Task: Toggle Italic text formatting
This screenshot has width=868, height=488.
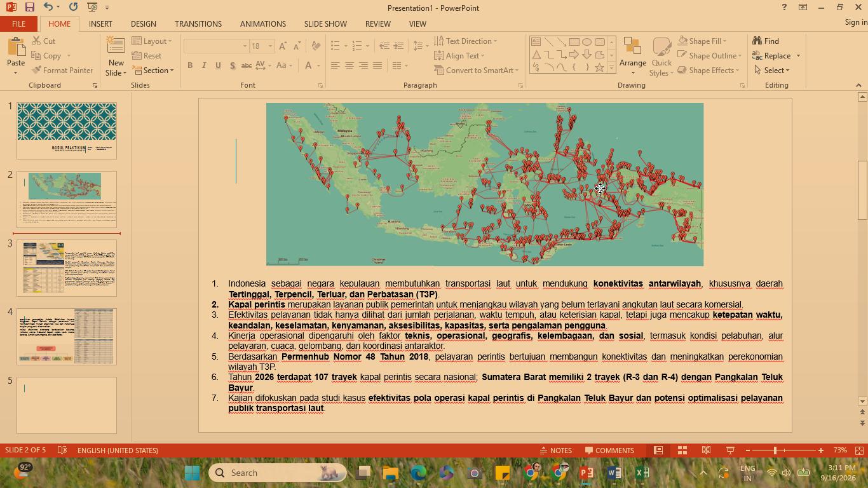Action: 204,65
